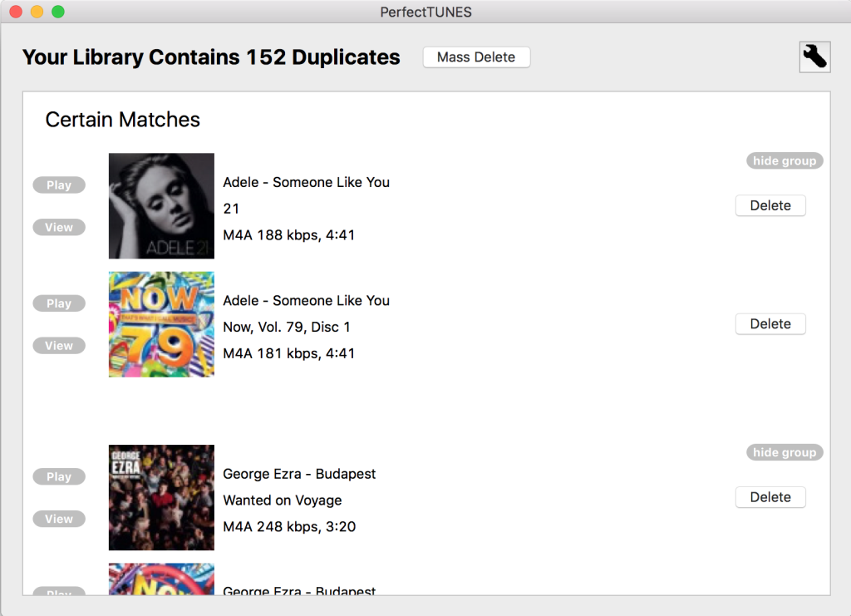
Task: Click the 'George Ezra - Budapest' title above Wanted on Voyage
Action: click(x=299, y=474)
